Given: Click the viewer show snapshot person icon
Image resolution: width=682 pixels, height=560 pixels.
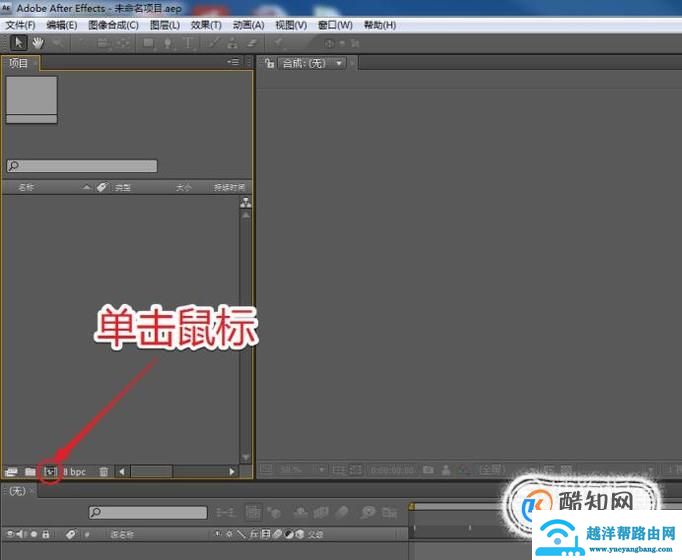Looking at the screenshot, I should pos(446,470).
